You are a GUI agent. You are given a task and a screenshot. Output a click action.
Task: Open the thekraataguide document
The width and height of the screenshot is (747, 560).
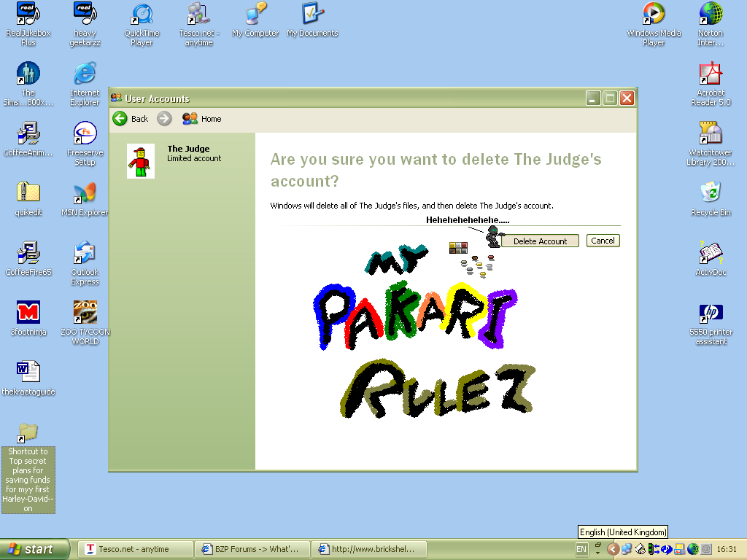28,372
